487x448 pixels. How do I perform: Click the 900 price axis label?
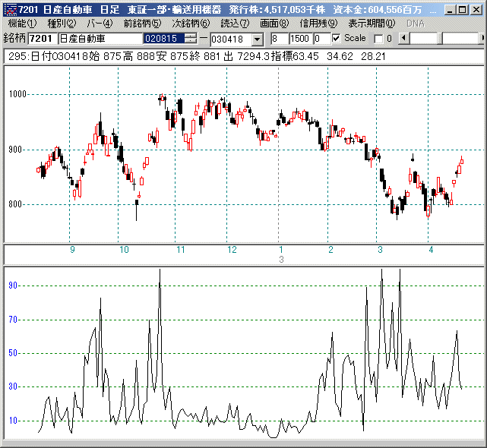[15, 150]
